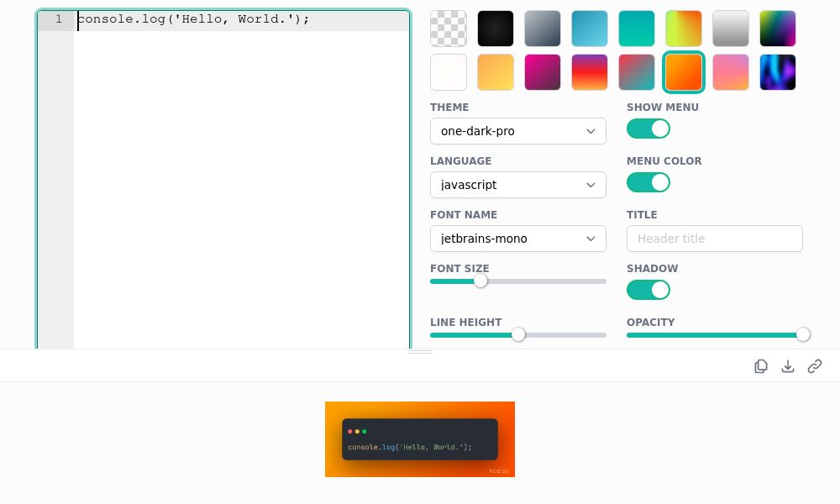The image size is (840, 504).
Task: Select the blue purple neon swatch
Action: pyautogui.click(x=778, y=72)
